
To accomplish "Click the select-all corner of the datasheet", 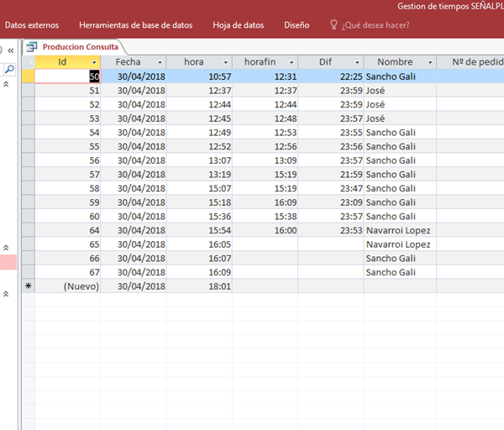I will tap(28, 62).
